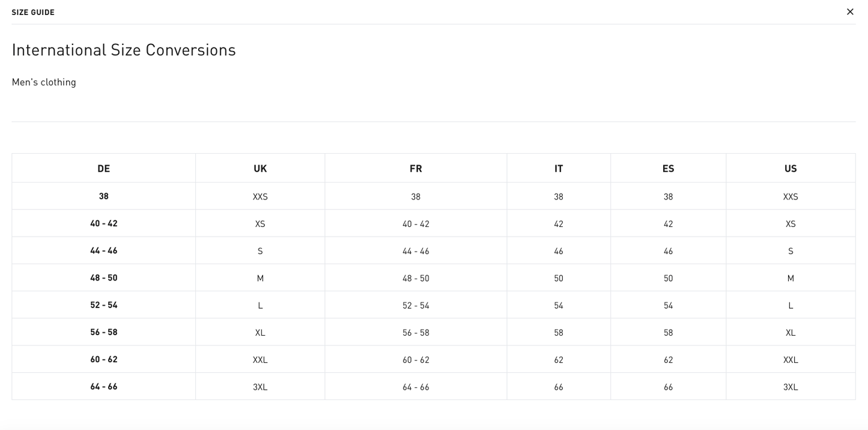This screenshot has height=430, width=868.
Task: Click the XL cell in the US column
Action: point(791,333)
